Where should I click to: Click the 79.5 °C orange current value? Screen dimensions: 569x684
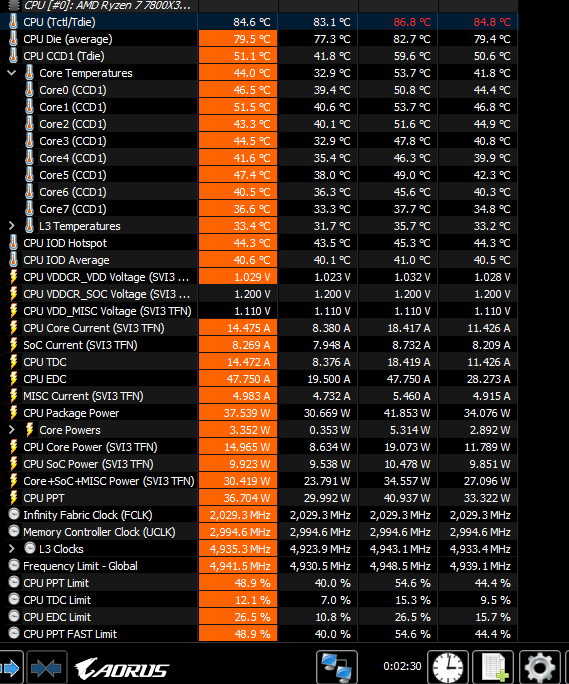tap(252, 39)
